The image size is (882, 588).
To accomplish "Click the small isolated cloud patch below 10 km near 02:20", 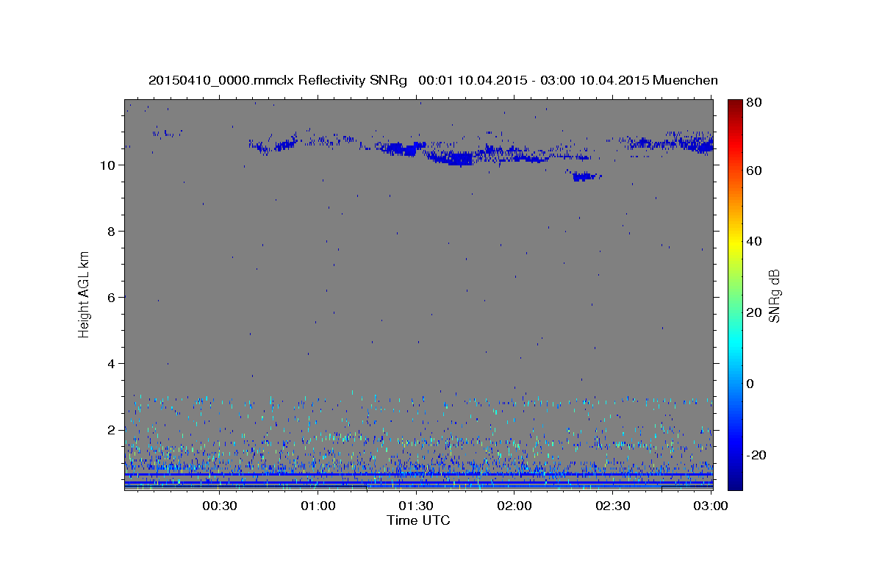I will click(585, 176).
